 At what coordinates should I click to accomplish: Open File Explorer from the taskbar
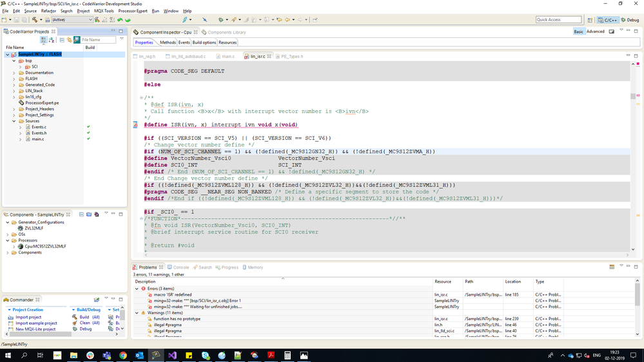point(73,356)
